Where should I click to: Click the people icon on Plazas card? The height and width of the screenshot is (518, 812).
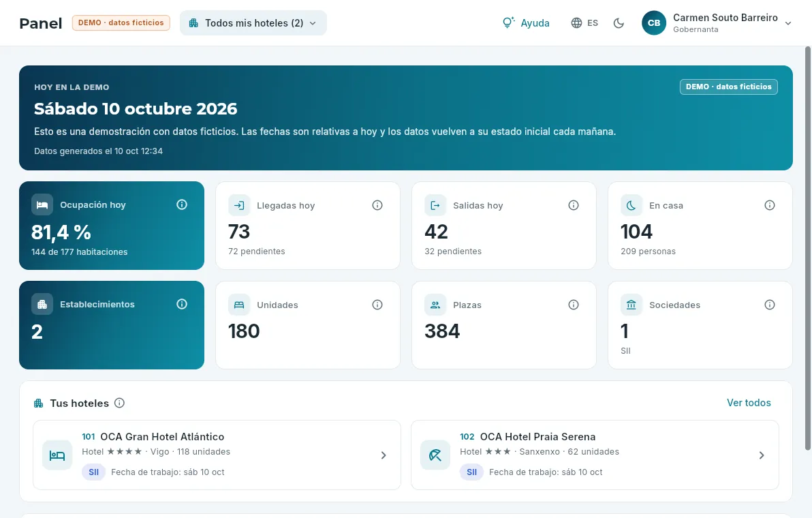[435, 305]
